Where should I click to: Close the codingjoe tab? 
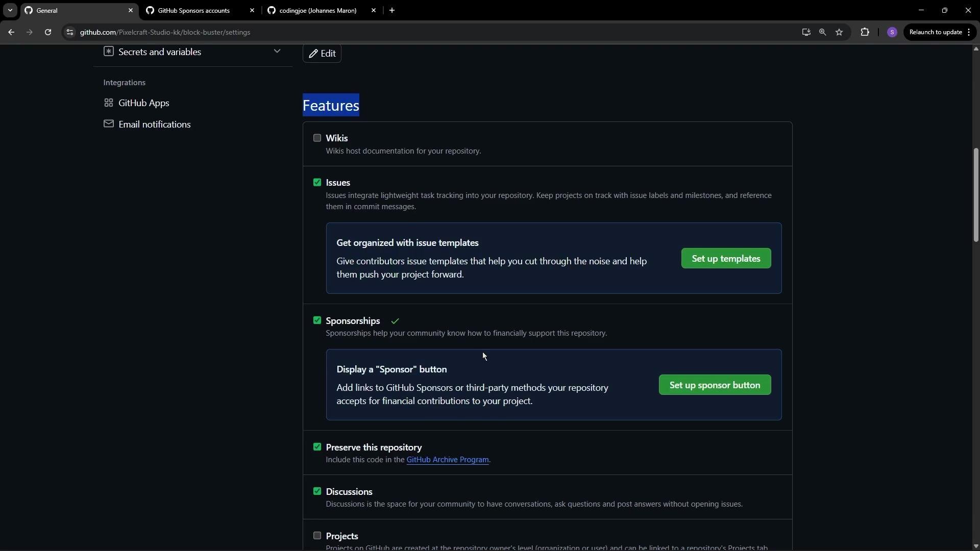(x=374, y=10)
